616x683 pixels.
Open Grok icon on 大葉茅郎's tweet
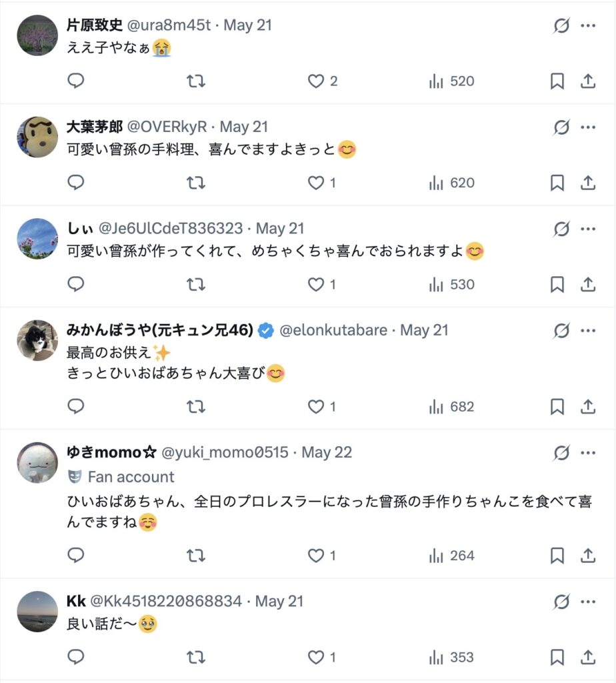tap(561, 127)
